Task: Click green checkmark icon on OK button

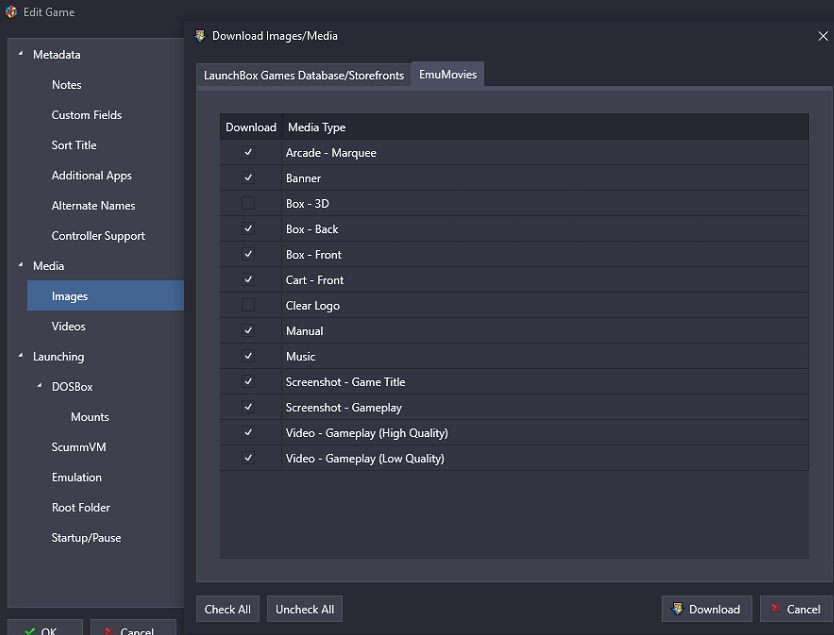Action: pyautogui.click(x=30, y=631)
